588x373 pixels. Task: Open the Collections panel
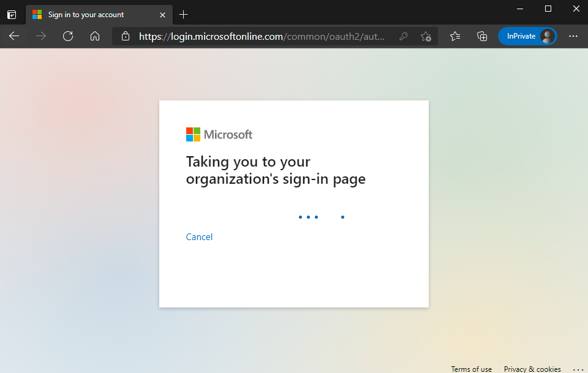pos(482,37)
